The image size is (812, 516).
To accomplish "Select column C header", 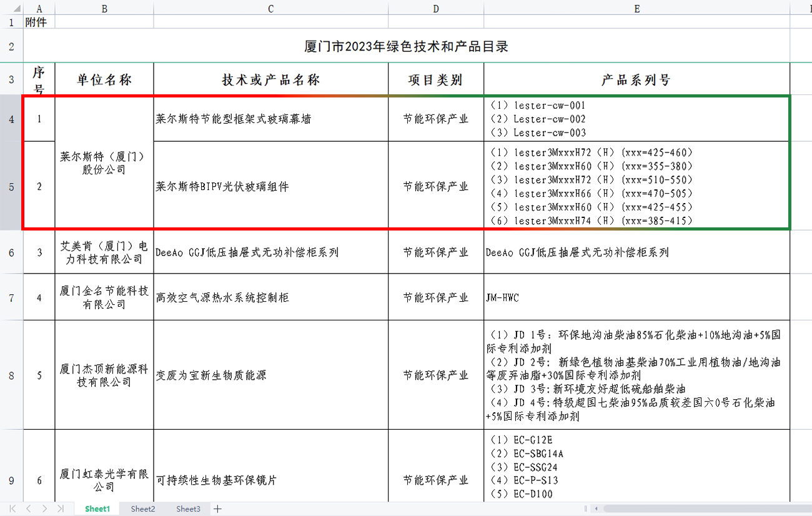I will [x=270, y=8].
